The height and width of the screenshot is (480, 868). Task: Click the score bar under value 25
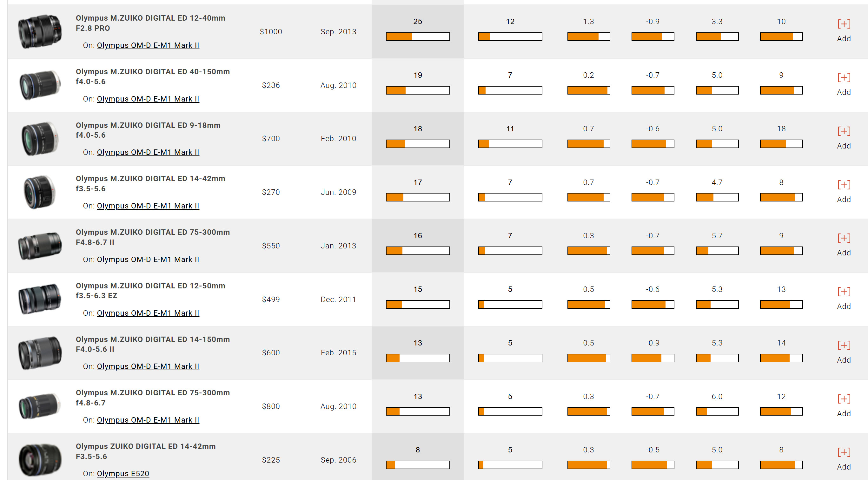pyautogui.click(x=417, y=36)
